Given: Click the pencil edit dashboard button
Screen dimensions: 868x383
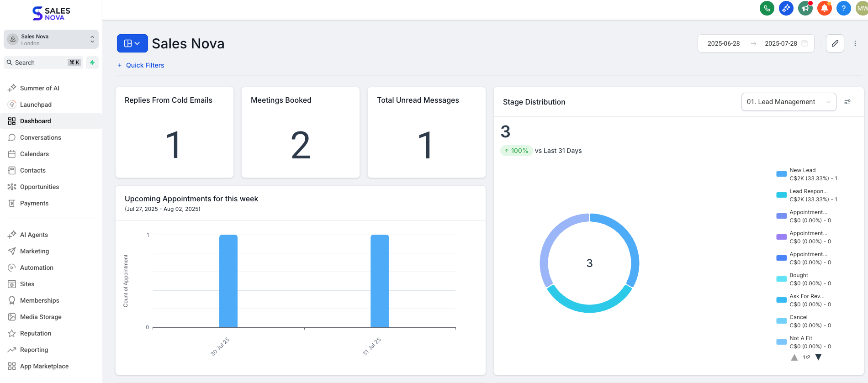Looking at the screenshot, I should [835, 43].
